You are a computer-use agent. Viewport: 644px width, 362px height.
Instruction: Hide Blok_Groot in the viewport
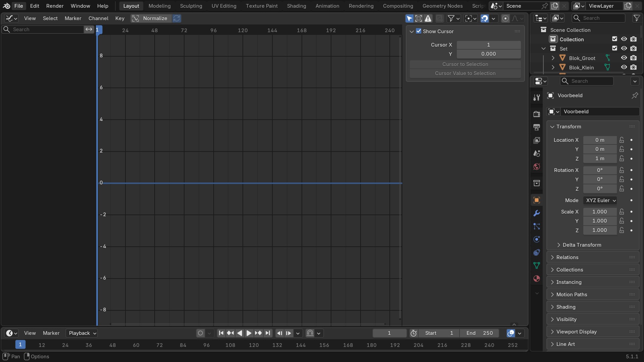[624, 58]
